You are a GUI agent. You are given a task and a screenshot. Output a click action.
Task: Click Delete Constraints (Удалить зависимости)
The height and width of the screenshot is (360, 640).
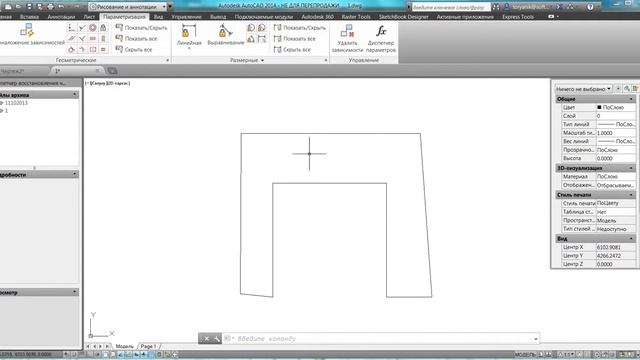coord(347,38)
